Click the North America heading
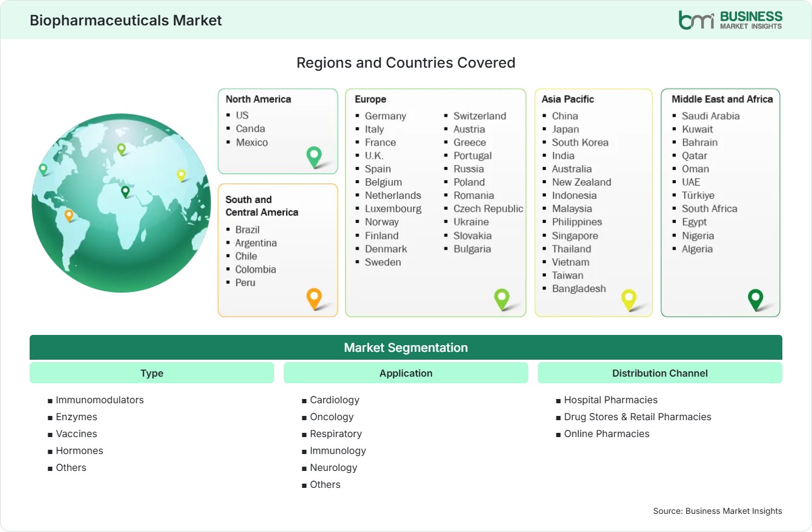 pyautogui.click(x=258, y=99)
